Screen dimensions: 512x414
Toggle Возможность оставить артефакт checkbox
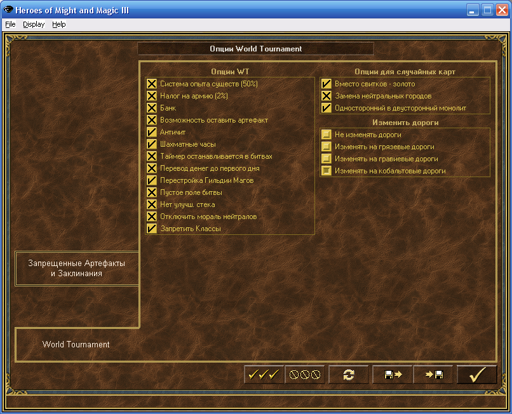coord(152,120)
